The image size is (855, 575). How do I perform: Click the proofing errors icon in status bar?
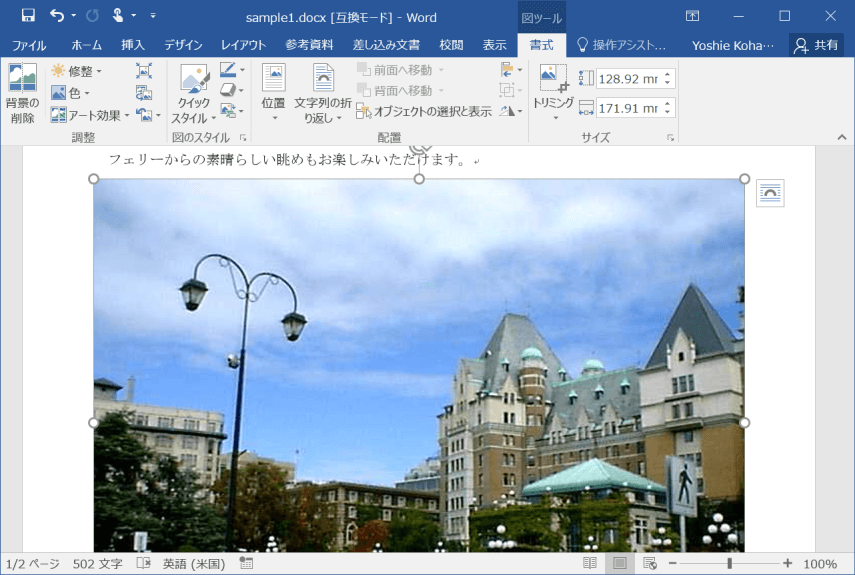(x=143, y=564)
